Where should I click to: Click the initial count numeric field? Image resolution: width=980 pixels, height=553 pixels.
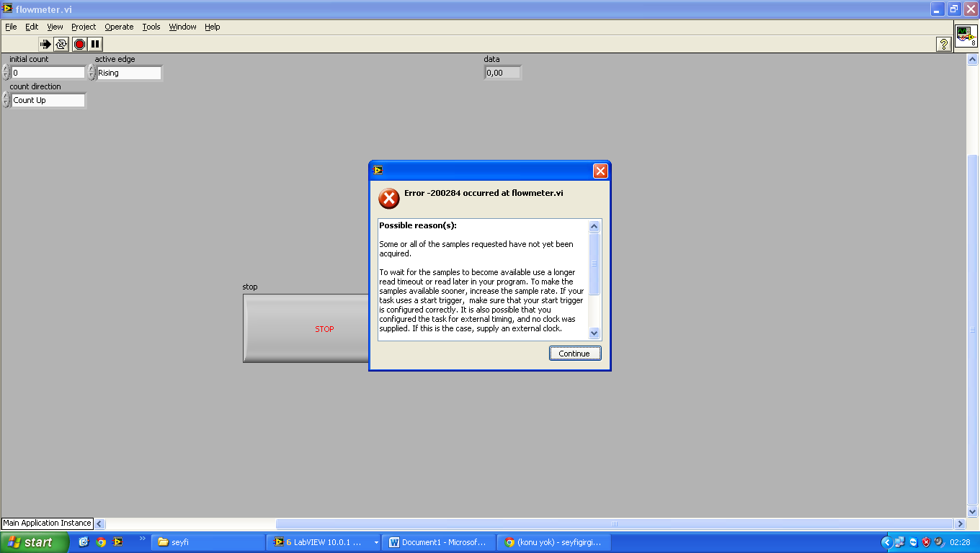pos(48,73)
